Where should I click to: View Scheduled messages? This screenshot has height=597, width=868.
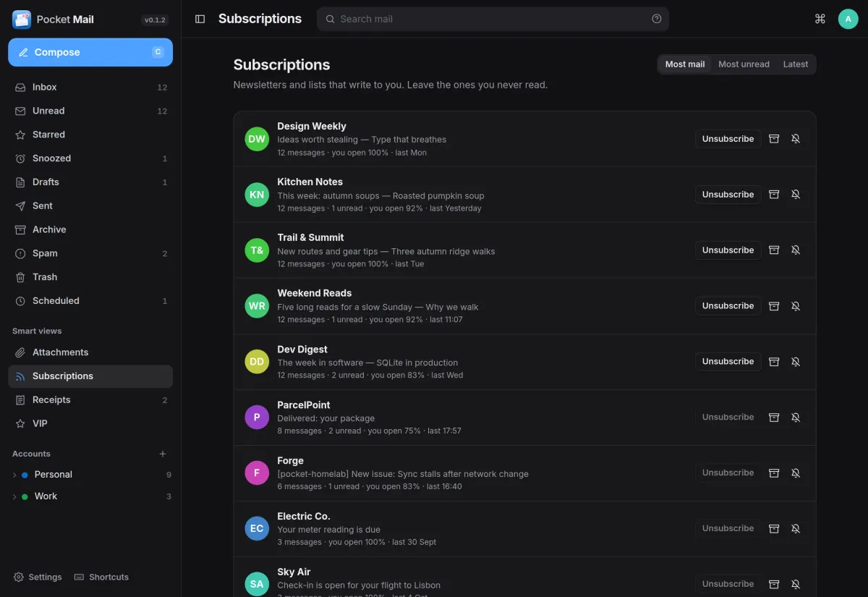click(90, 301)
